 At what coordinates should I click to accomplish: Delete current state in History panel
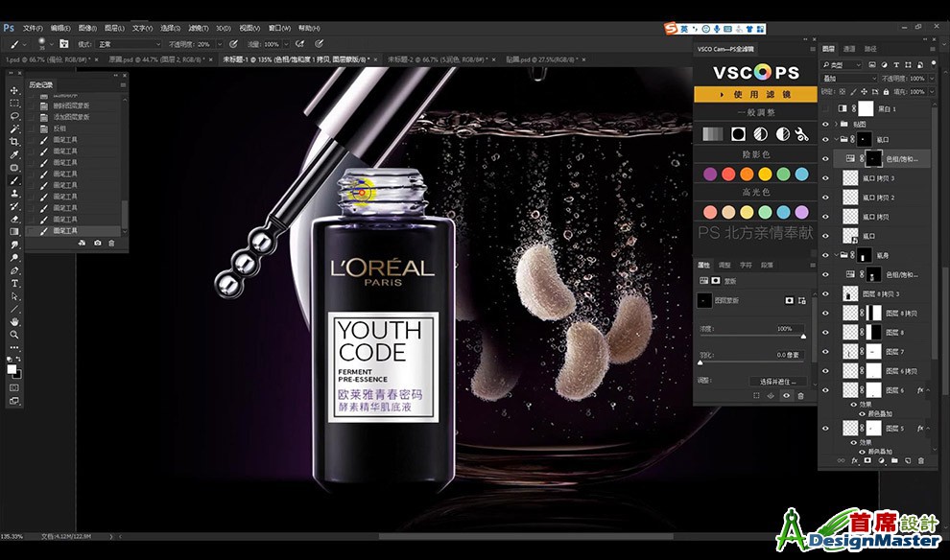111,243
